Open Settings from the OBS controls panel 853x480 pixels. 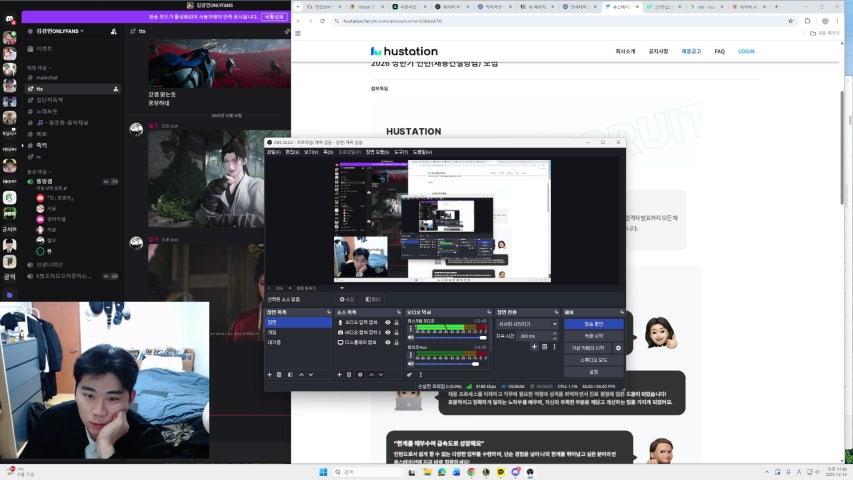pos(594,372)
